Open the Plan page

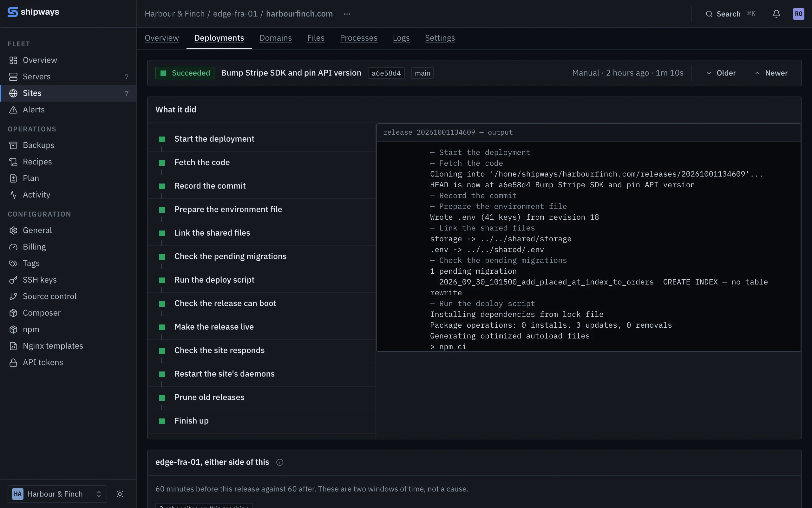pos(68,178)
